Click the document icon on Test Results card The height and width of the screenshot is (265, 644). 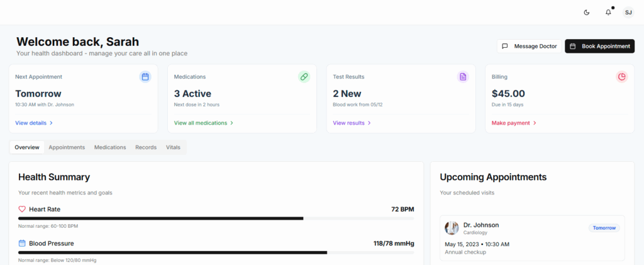[x=463, y=77]
